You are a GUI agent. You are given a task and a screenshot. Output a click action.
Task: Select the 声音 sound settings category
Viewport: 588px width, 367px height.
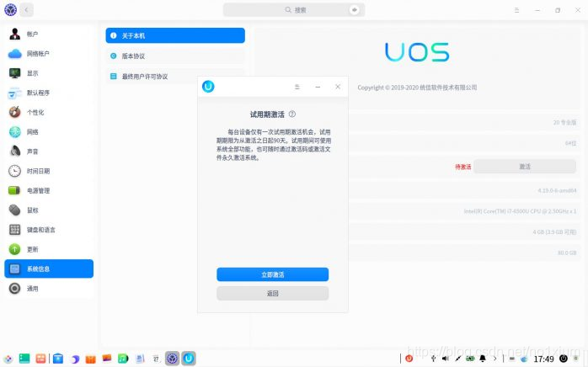click(49, 152)
